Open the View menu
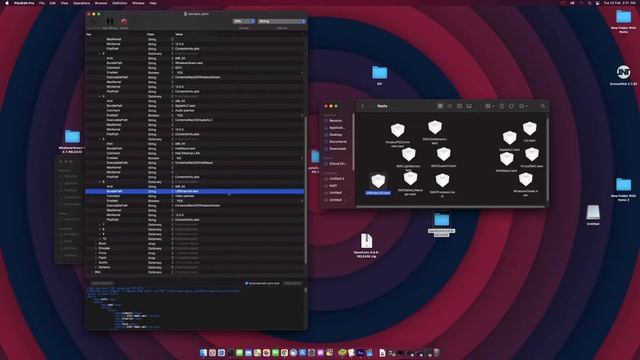The width and height of the screenshot is (640, 360). [x=64, y=3]
